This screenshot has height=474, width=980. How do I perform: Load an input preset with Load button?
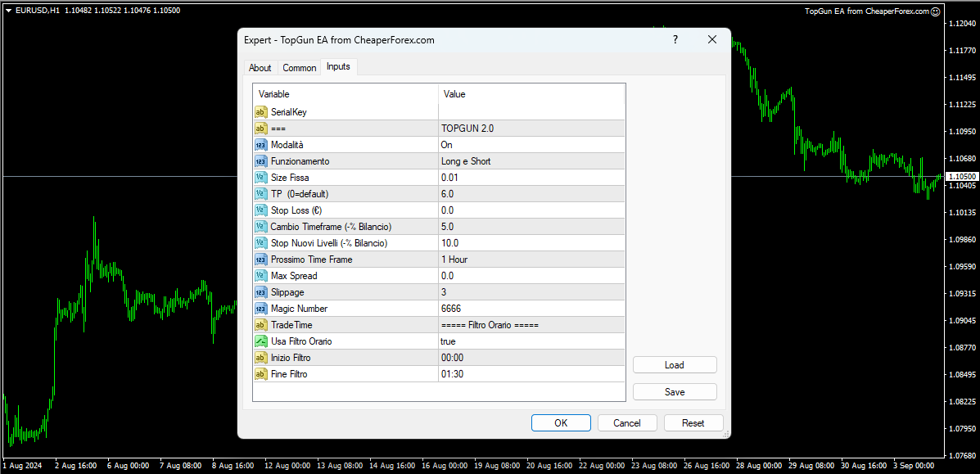point(675,364)
